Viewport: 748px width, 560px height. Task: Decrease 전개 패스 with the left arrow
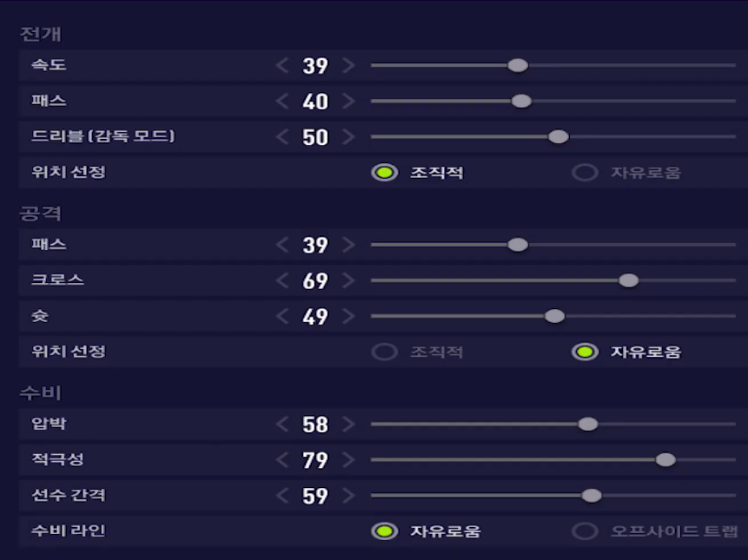[282, 102]
